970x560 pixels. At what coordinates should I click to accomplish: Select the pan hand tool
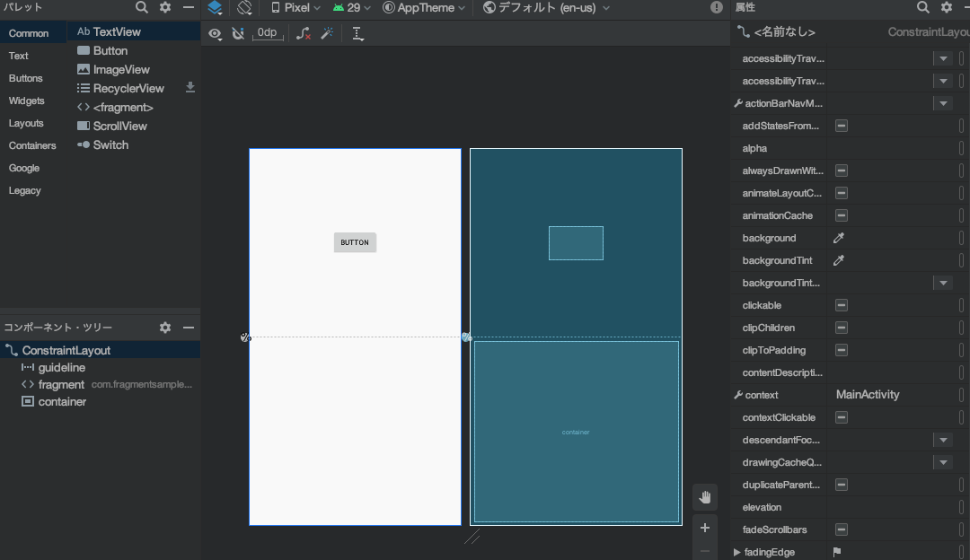[x=705, y=497]
